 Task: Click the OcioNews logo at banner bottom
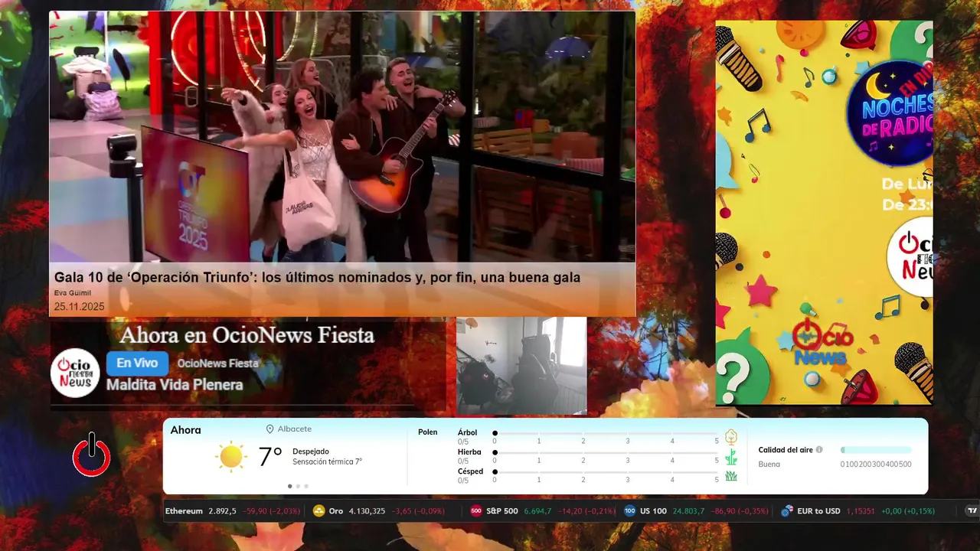[x=823, y=342]
